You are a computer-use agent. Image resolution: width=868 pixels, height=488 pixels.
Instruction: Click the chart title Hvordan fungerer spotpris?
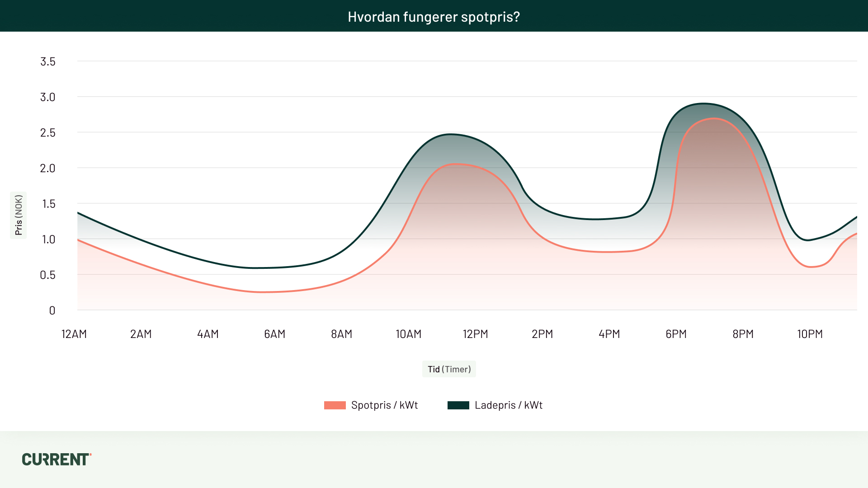(434, 17)
